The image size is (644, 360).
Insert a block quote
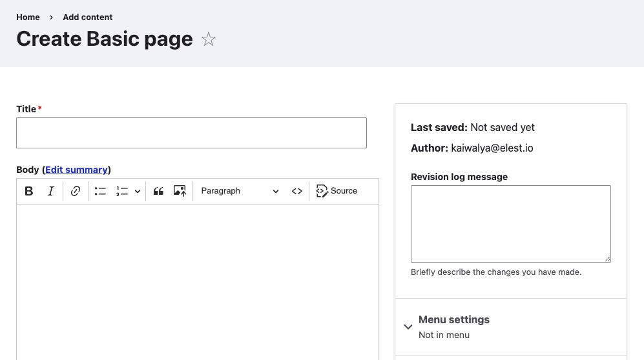point(158,191)
